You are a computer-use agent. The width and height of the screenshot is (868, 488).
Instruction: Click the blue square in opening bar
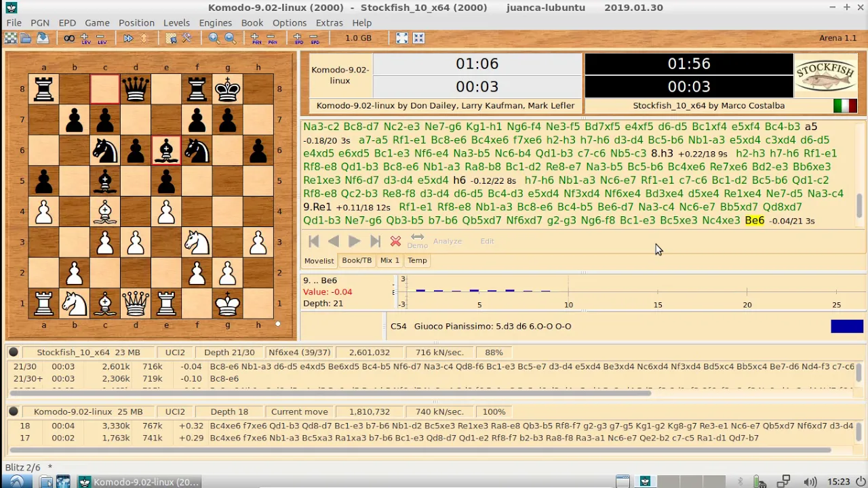point(847,327)
